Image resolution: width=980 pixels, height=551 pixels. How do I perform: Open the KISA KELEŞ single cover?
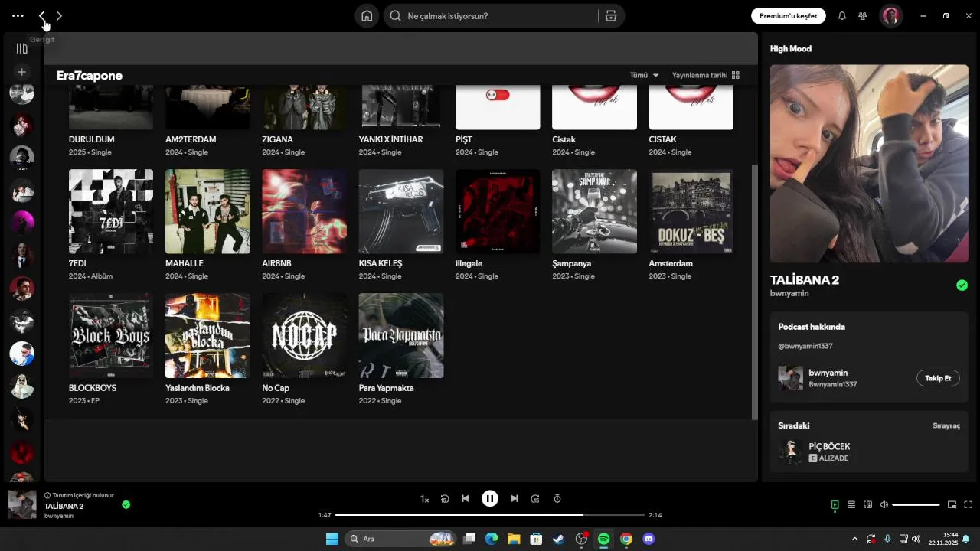[401, 211]
